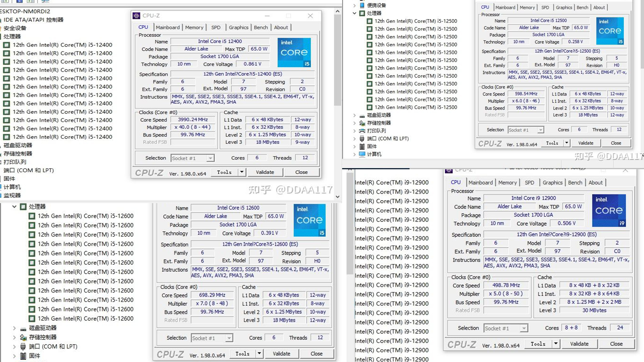
Task: Expand 磁盘驱动器 in the i5-12500 tree
Action: (x=355, y=115)
